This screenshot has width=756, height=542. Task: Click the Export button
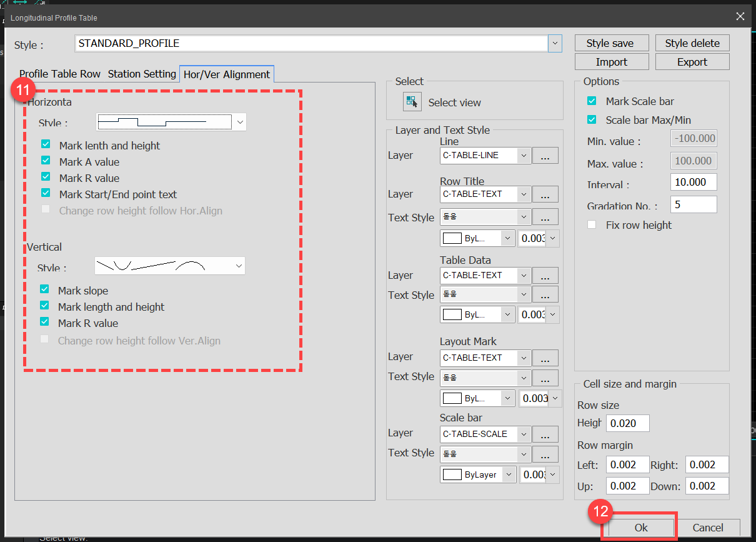692,61
